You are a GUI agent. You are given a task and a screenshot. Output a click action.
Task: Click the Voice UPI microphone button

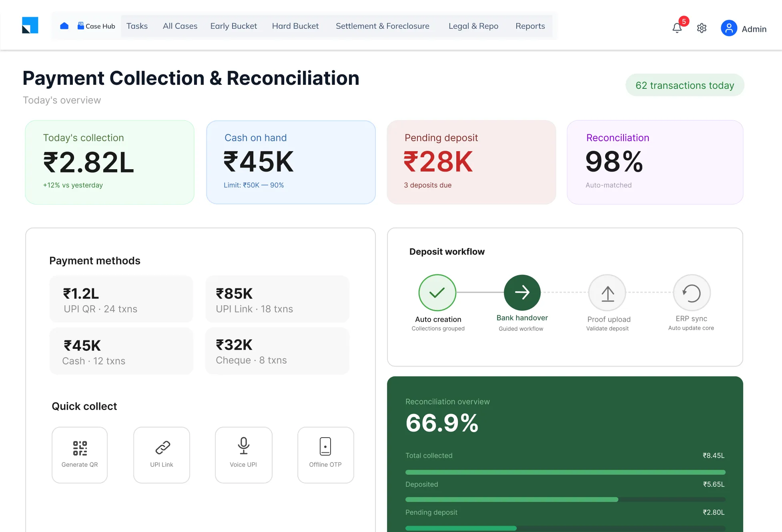coord(244,455)
